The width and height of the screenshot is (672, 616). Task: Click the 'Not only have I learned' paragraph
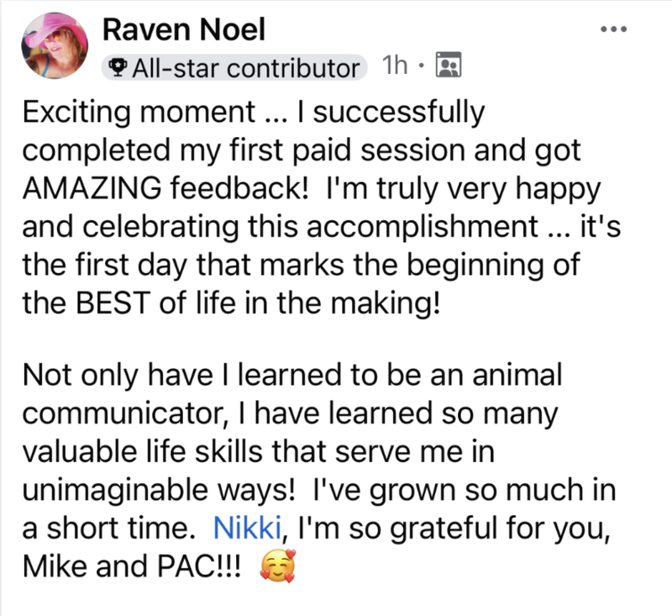coord(319,471)
